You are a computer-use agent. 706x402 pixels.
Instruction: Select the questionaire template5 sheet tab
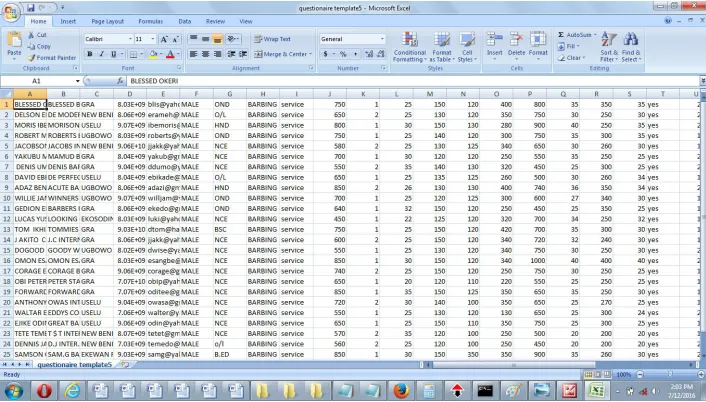point(74,365)
